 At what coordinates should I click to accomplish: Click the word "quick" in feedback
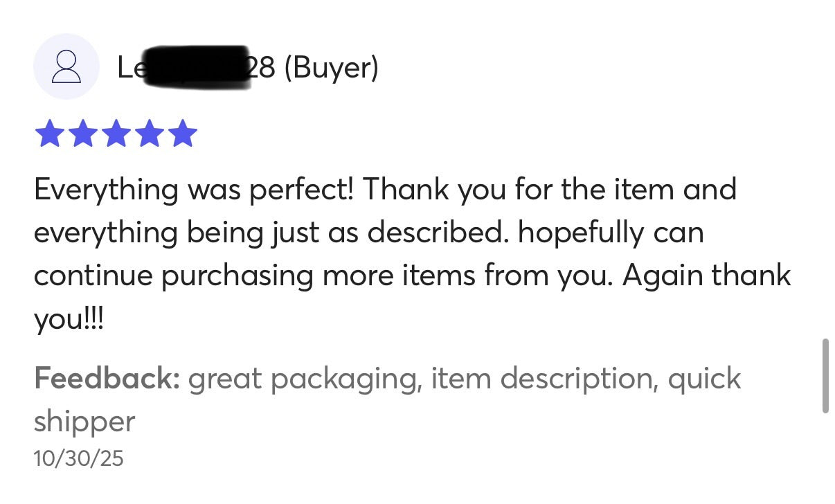[x=704, y=379]
